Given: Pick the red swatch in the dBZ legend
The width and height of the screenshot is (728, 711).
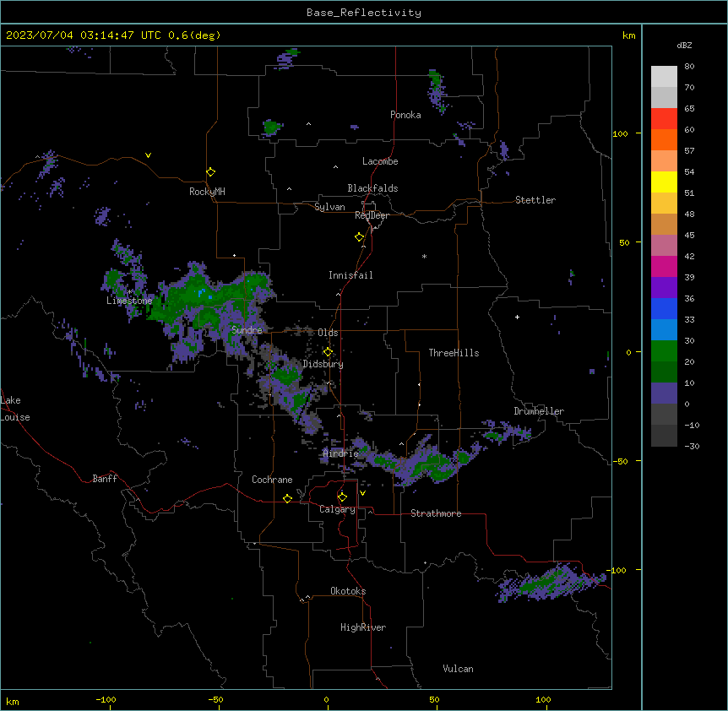Looking at the screenshot, I should coord(664,118).
